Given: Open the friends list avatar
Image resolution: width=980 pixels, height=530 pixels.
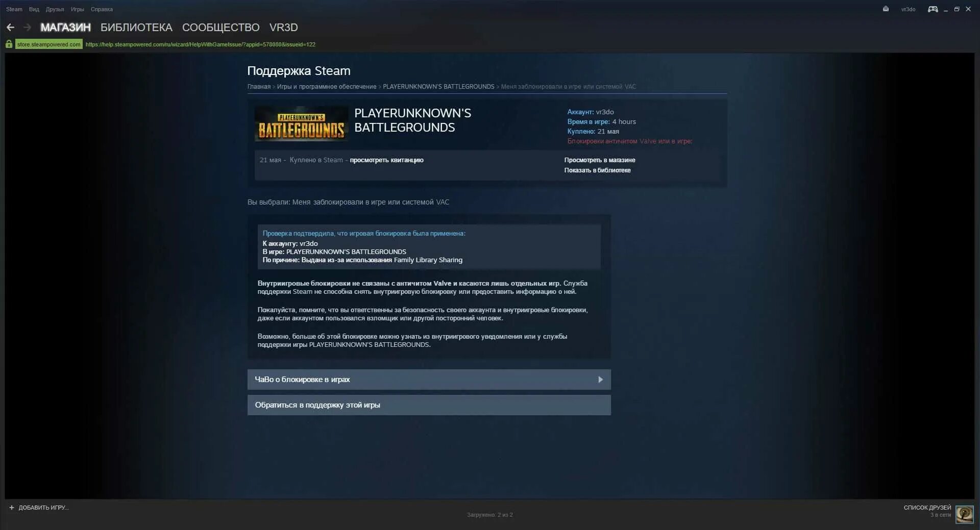Looking at the screenshot, I should tap(964, 514).
